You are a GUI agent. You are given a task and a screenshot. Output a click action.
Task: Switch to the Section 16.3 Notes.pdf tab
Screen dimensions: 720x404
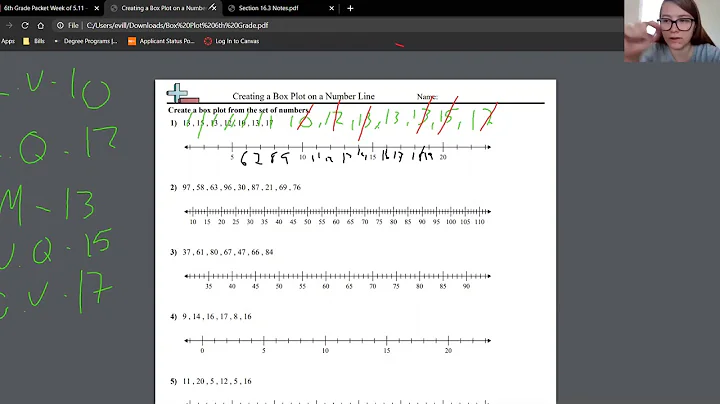click(268, 8)
